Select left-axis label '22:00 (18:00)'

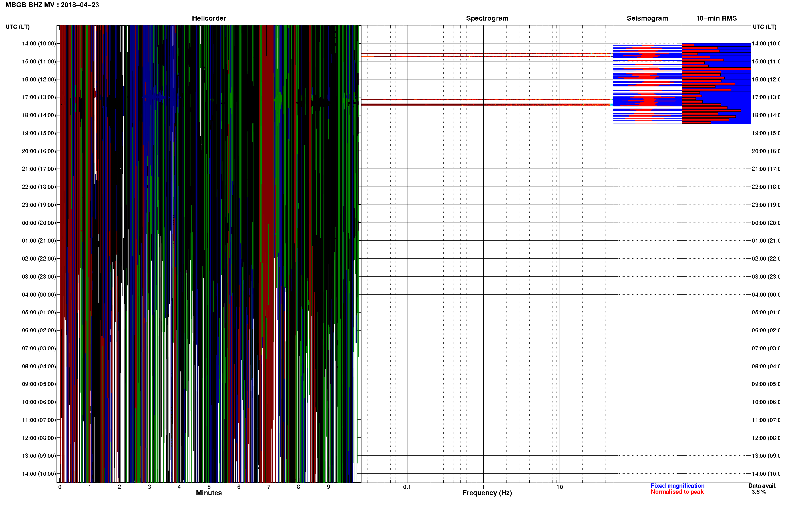point(39,187)
